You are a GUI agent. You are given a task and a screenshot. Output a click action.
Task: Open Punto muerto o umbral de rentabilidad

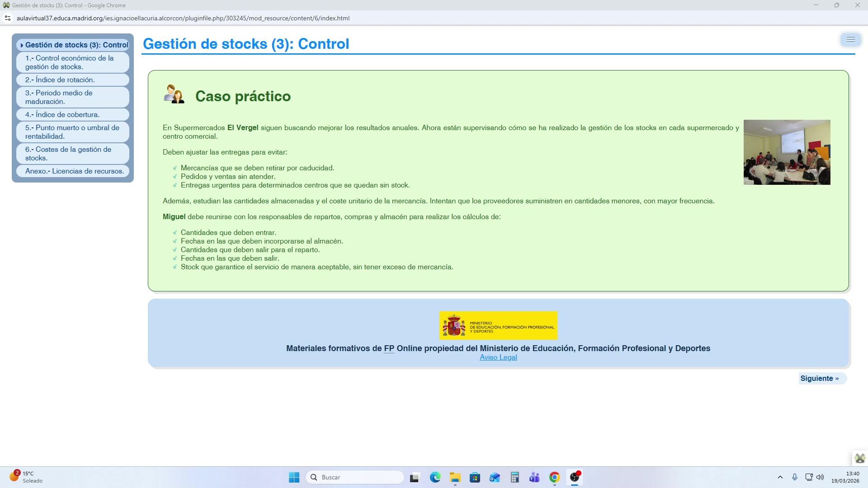(73, 132)
